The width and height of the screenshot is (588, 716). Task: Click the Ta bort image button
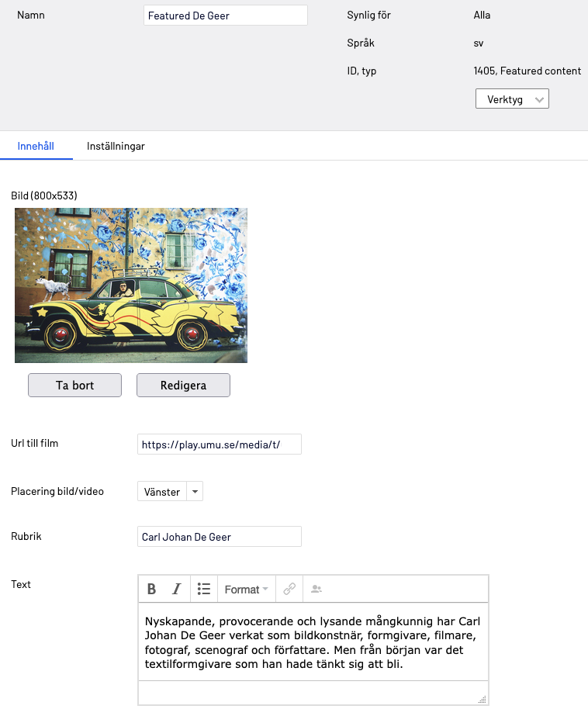point(75,386)
